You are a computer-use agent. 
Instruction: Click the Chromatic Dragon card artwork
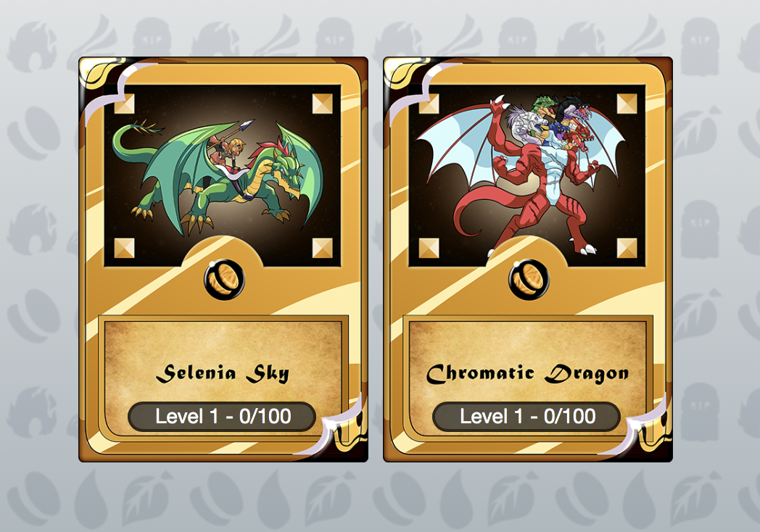(x=527, y=175)
